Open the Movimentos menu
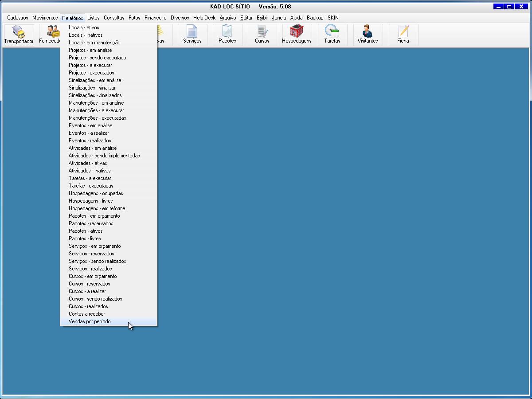Viewport: 532px width, 399px height. coord(45,18)
